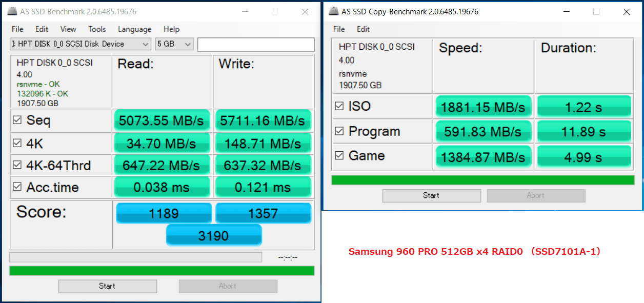The height and width of the screenshot is (303, 644).
Task: Uncheck the Game copy test checkbox
Action: tap(339, 155)
